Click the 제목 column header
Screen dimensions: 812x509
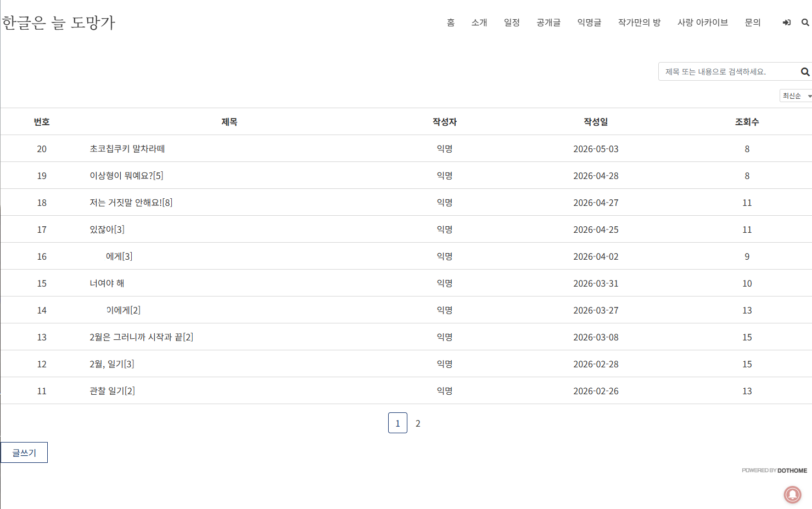pyautogui.click(x=229, y=122)
